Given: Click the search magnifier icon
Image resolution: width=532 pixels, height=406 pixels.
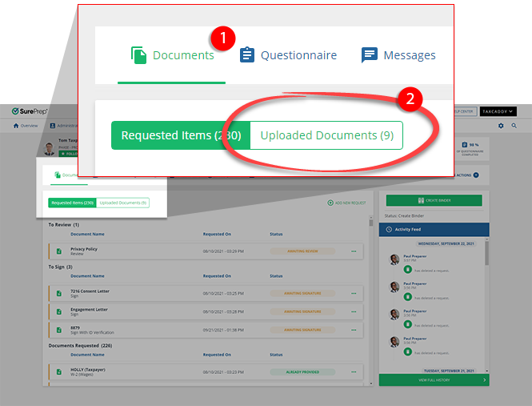Looking at the screenshot, I should pos(514,126).
